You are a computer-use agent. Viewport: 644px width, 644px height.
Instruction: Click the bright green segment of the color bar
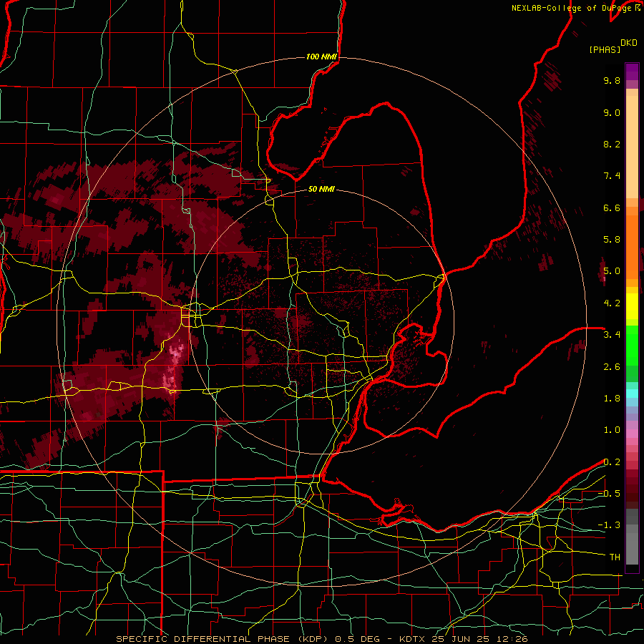click(632, 346)
